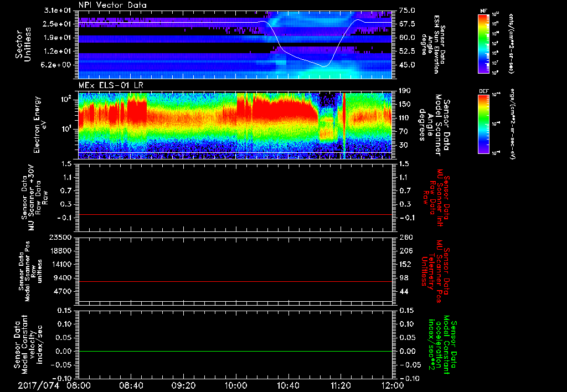This screenshot has height=392, width=567.
Task: Click the NF color bar gradient
Action: (484, 43)
